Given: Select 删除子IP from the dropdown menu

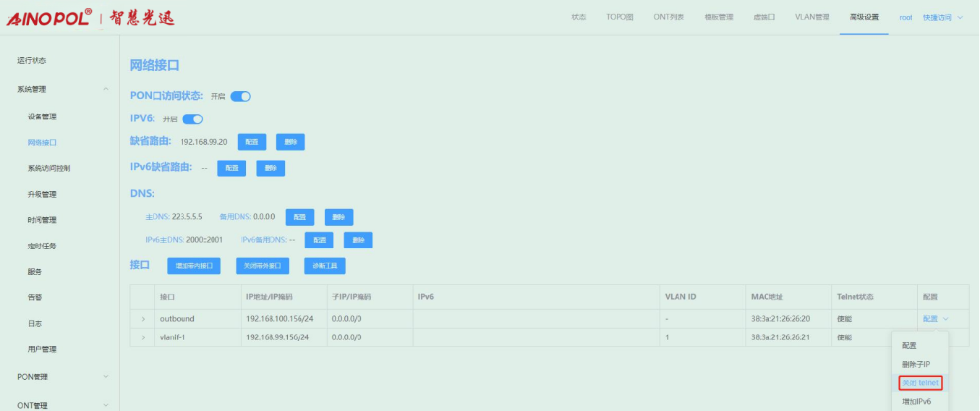Looking at the screenshot, I should pos(916,364).
